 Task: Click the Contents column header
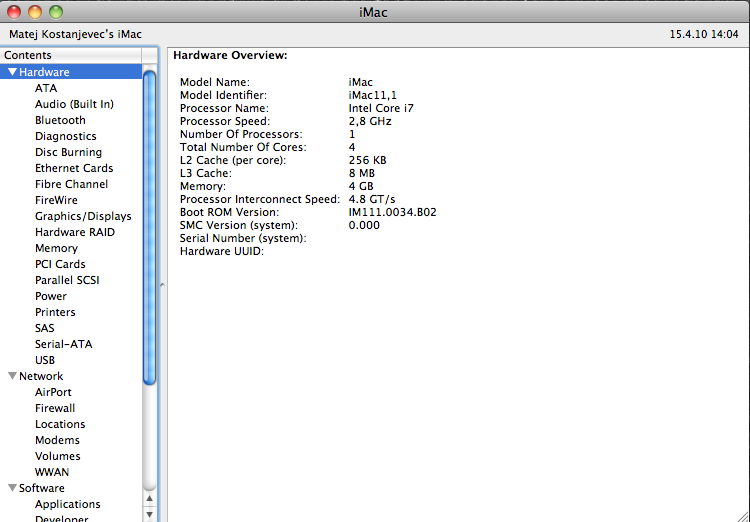point(71,55)
